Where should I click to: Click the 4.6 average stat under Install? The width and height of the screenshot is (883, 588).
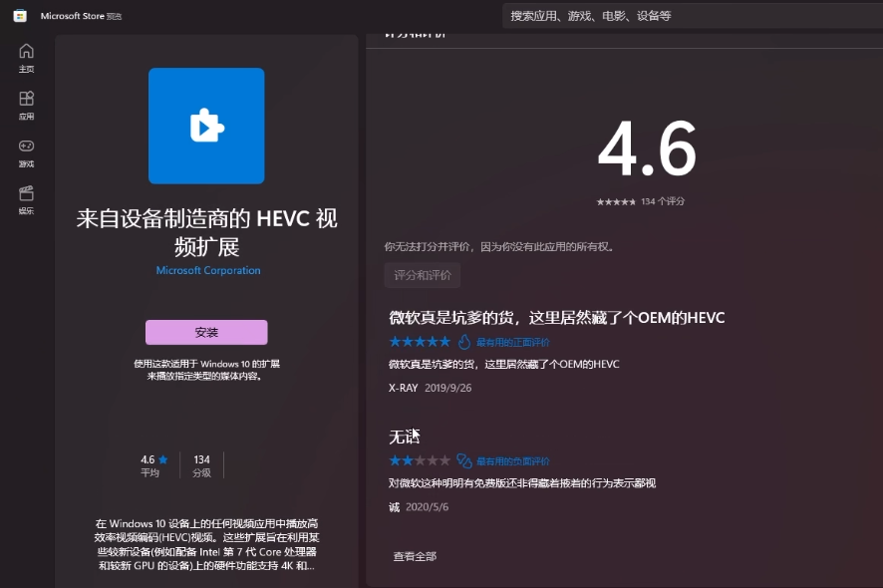[x=153, y=465]
